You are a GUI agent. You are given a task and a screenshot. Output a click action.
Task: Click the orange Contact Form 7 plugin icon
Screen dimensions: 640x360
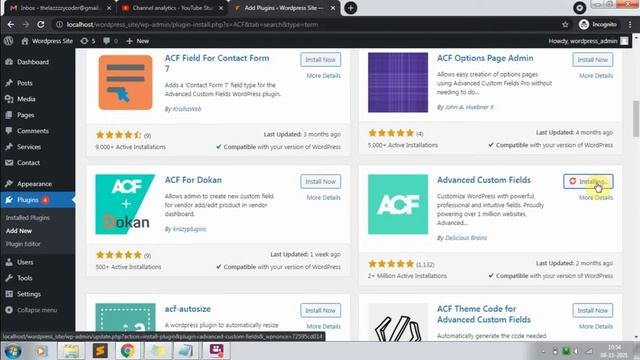click(x=125, y=82)
